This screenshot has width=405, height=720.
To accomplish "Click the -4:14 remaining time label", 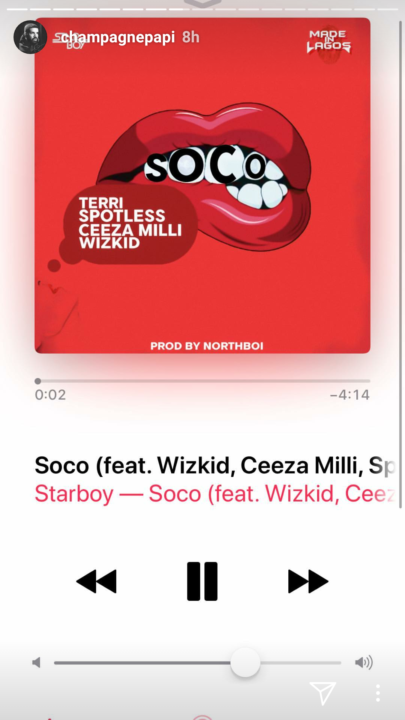I will pyautogui.click(x=350, y=395).
